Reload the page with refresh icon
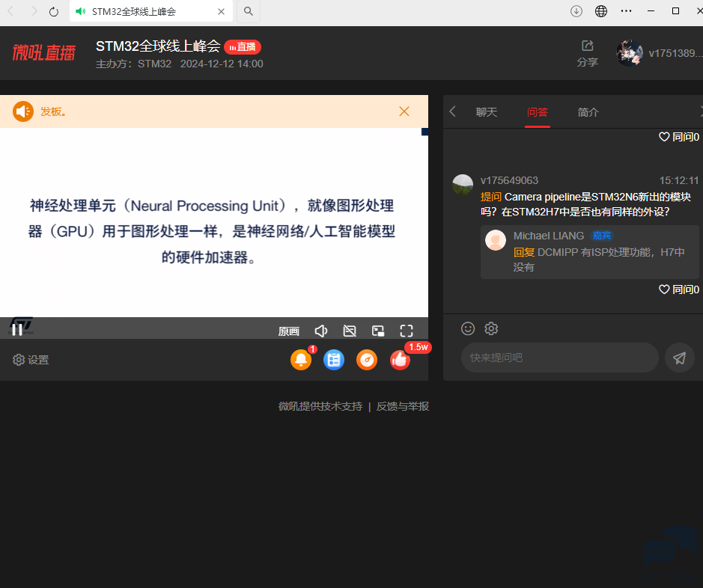This screenshot has width=703, height=588. click(54, 12)
